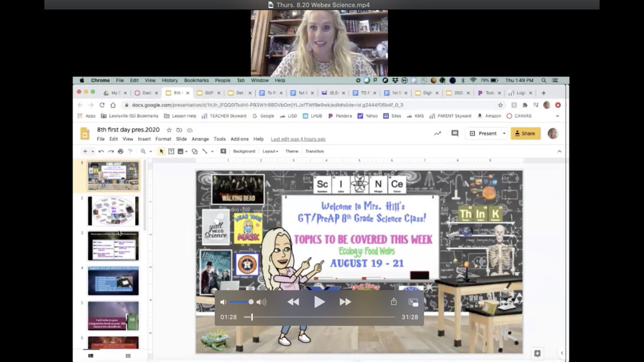Expand the insert image dropdown arrow
This screenshot has height=362, width=644.
point(186,151)
